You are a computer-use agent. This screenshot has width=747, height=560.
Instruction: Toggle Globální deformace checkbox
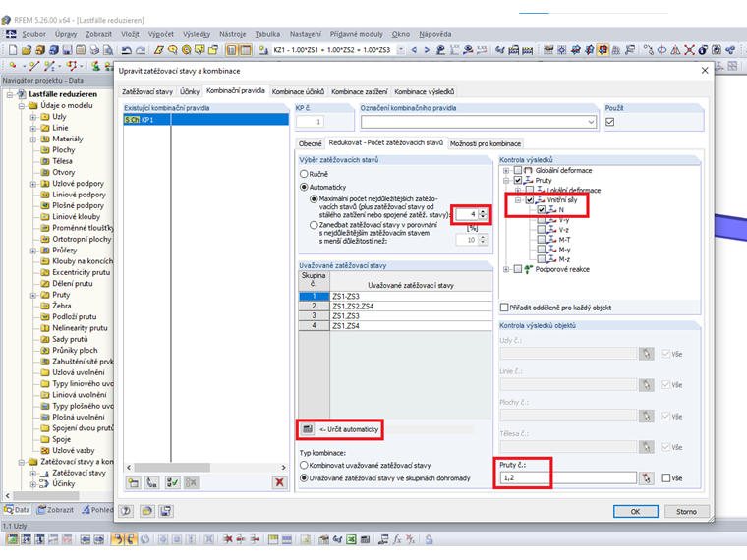click(x=518, y=171)
